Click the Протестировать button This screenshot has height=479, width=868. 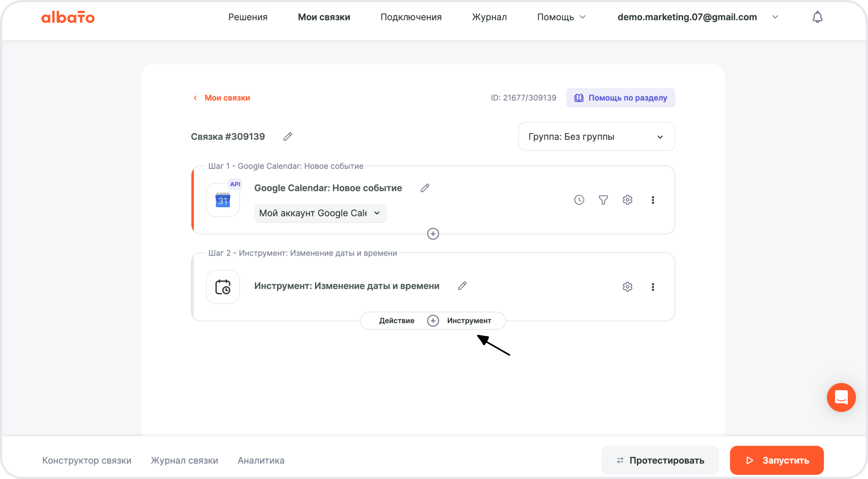660,460
